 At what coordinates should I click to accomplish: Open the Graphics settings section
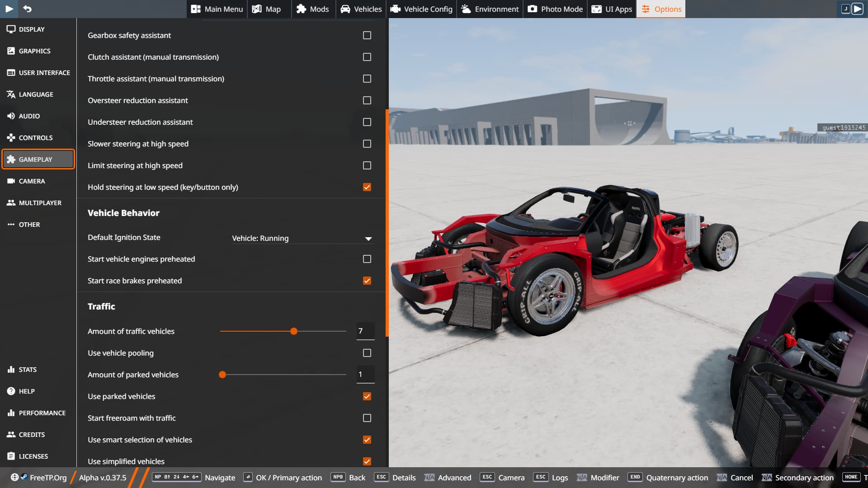34,51
